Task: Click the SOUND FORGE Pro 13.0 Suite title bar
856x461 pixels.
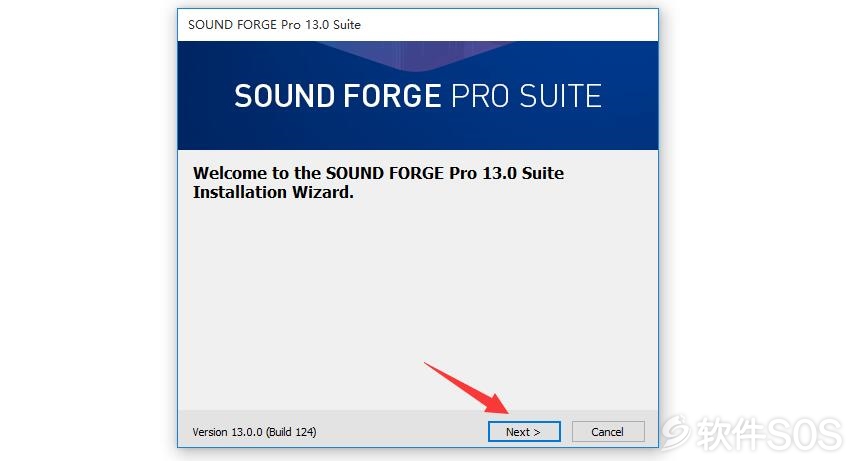Action: tap(418, 25)
